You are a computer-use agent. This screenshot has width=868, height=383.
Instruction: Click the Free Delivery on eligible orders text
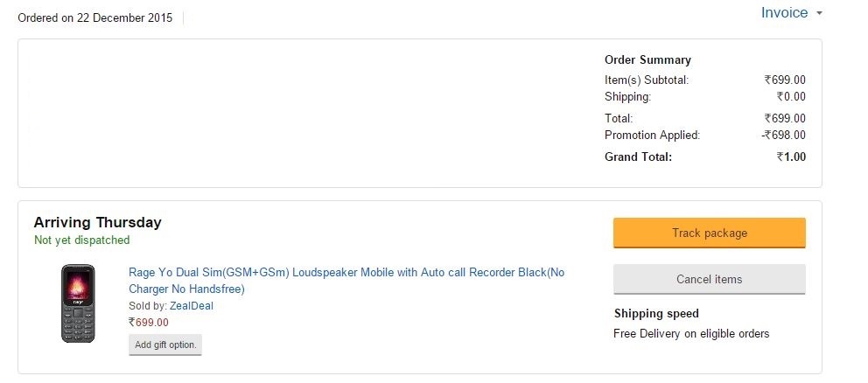pyautogui.click(x=691, y=334)
